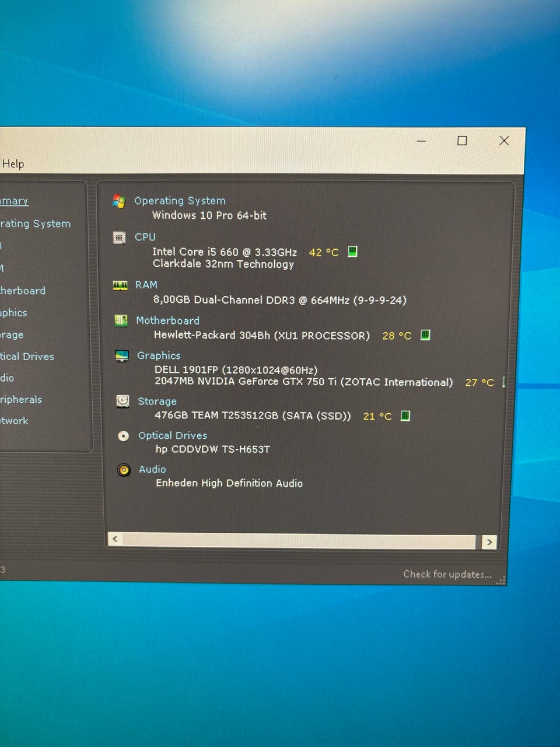Click the CPU chip icon

pos(119,238)
